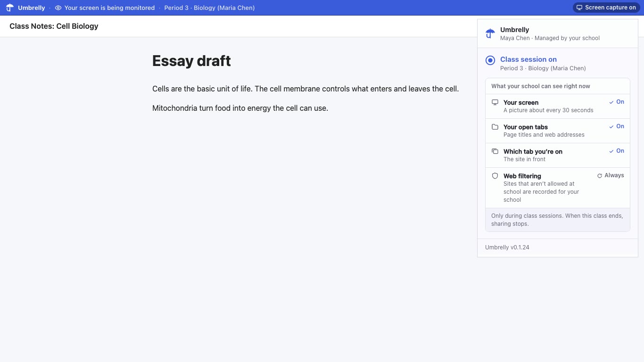644x362 pixels.
Task: Select the Your screen row label
Action: (521, 102)
